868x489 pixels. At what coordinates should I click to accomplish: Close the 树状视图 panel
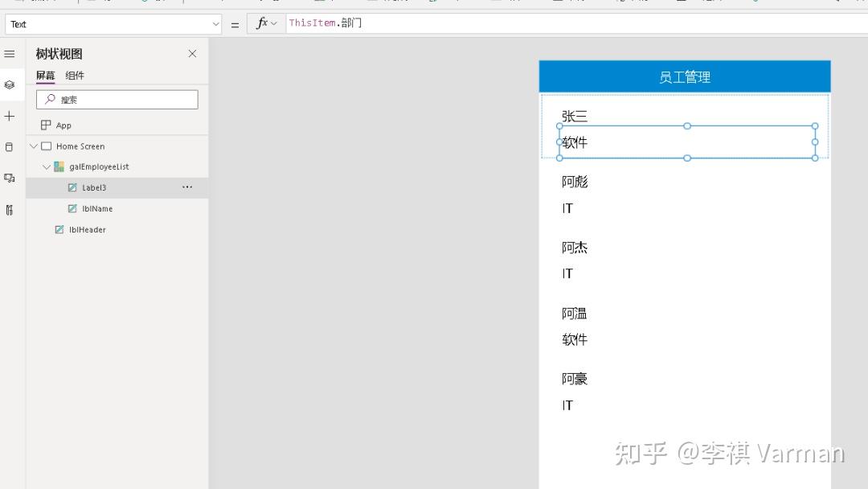click(x=192, y=53)
